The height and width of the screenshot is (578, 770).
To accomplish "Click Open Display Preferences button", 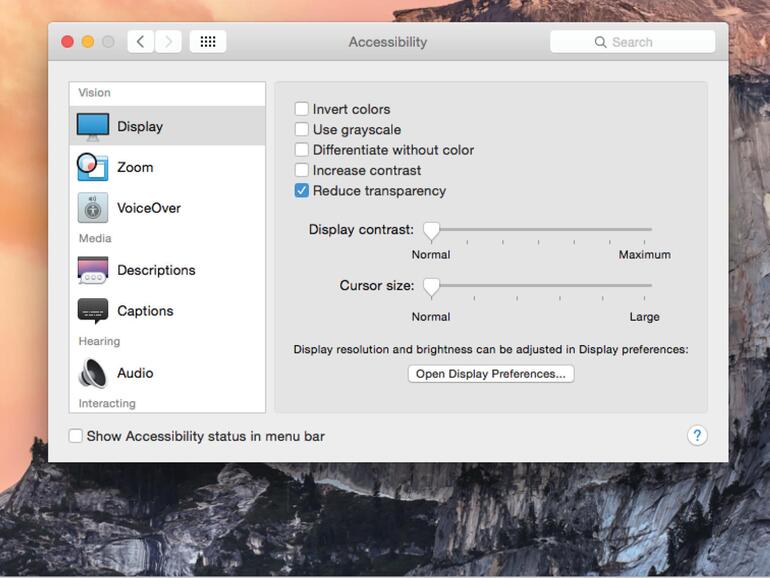I will tap(491, 374).
